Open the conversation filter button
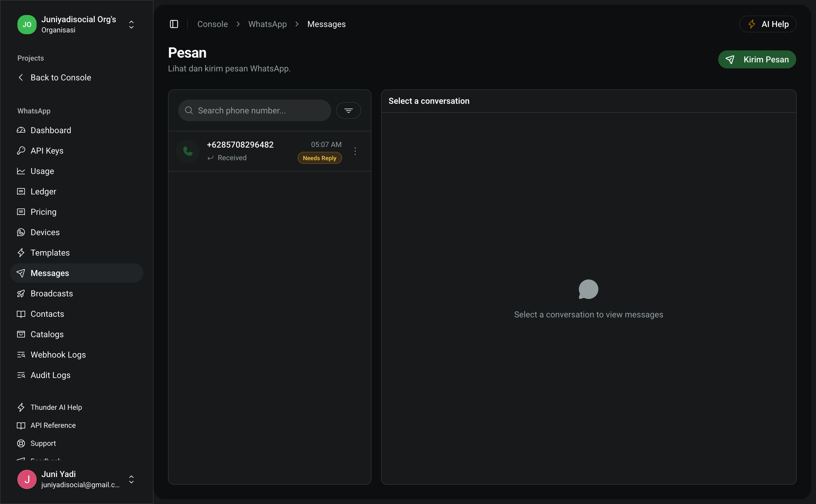Screen dimensions: 816x504 pos(348,110)
